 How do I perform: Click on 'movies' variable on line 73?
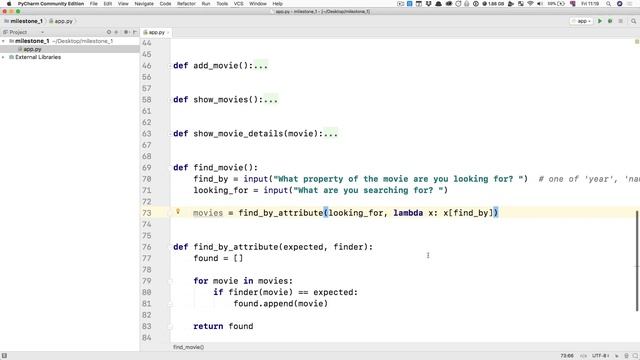pos(208,213)
